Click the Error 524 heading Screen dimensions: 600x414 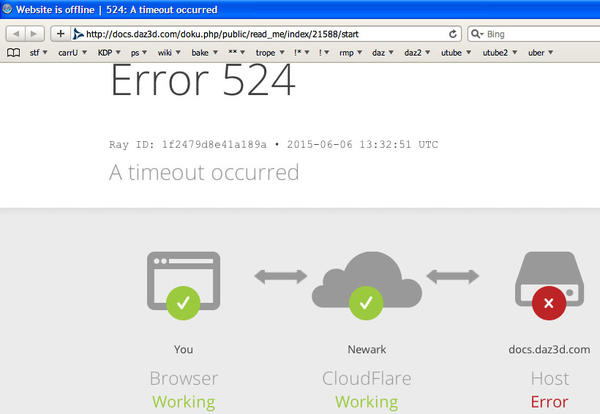point(203,80)
